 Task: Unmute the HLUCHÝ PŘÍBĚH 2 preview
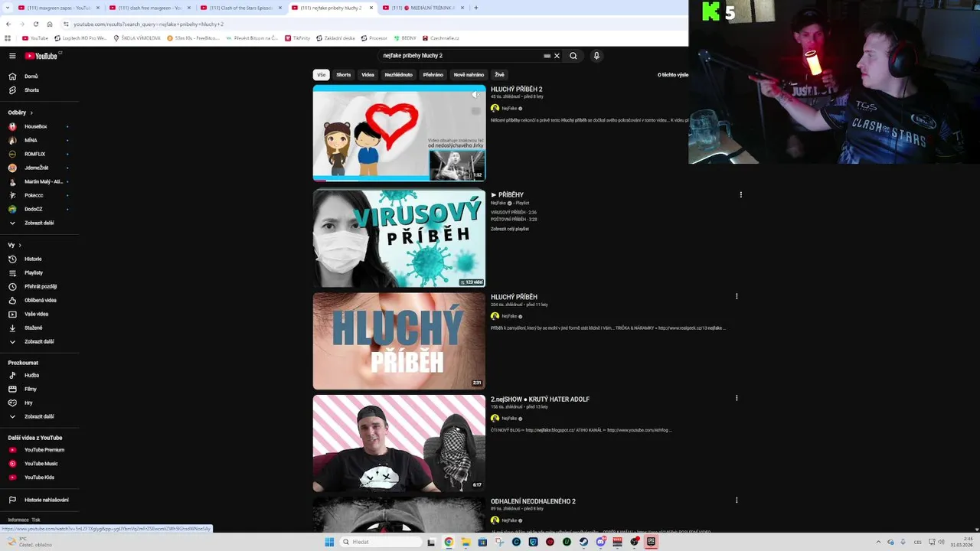(476, 94)
